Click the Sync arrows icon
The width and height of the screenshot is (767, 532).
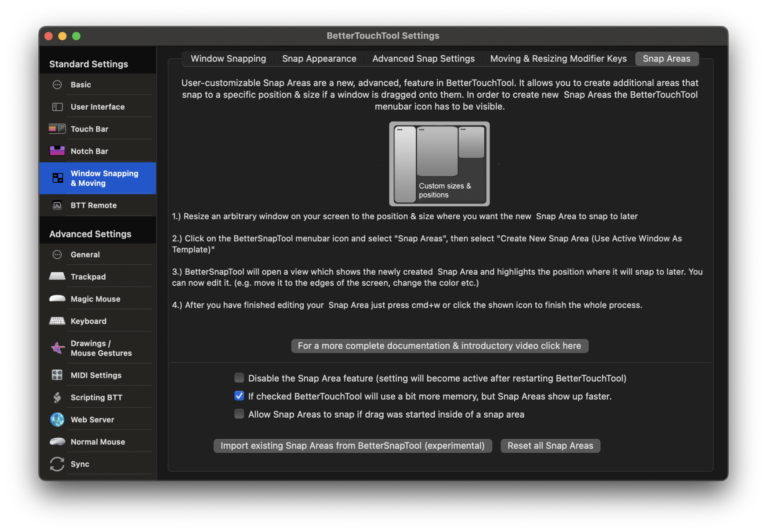click(57, 464)
